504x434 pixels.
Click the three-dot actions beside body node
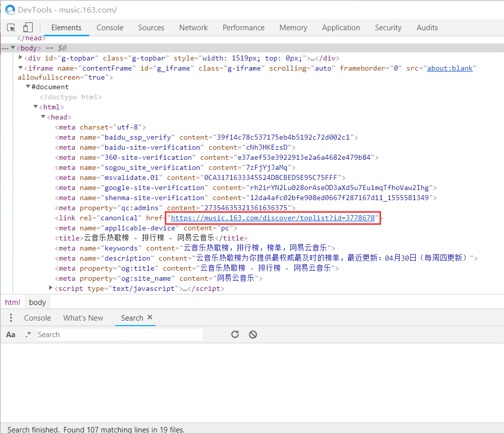tap(5, 48)
